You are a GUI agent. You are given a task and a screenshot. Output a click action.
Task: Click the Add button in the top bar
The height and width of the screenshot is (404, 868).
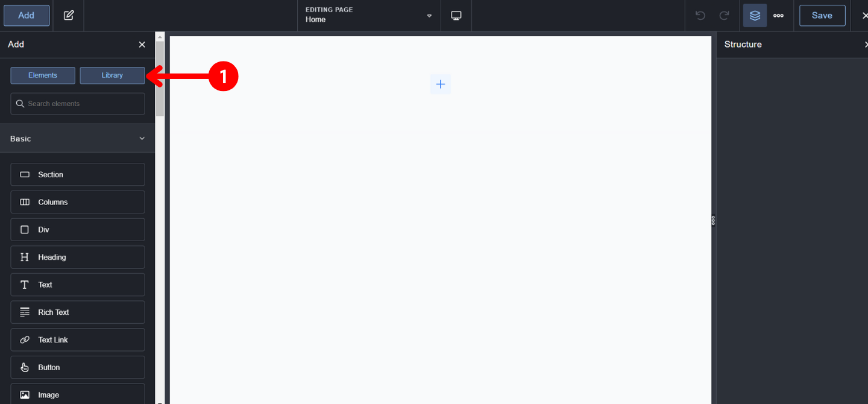pyautogui.click(x=27, y=16)
